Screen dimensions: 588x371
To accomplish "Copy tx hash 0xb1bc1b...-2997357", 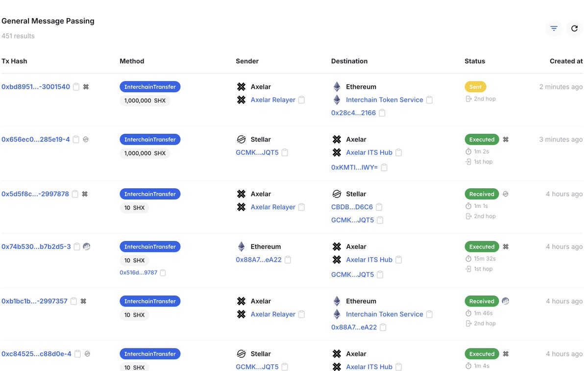I will 73,301.
